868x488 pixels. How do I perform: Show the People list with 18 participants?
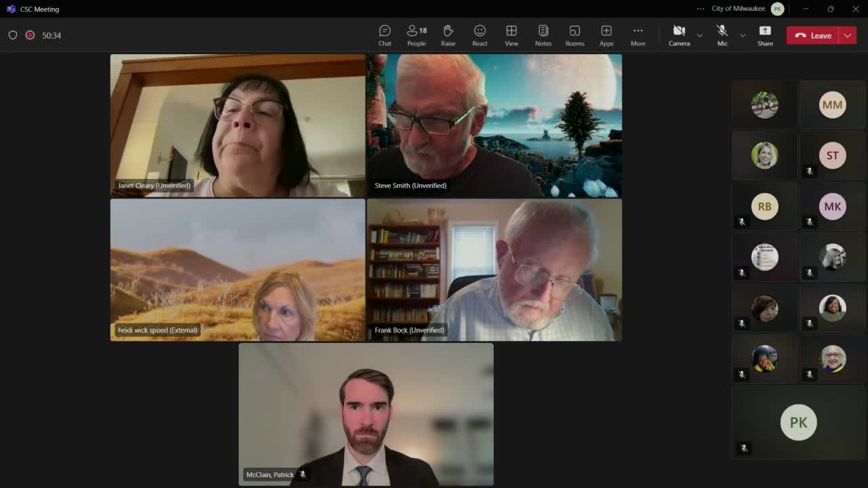(416, 35)
